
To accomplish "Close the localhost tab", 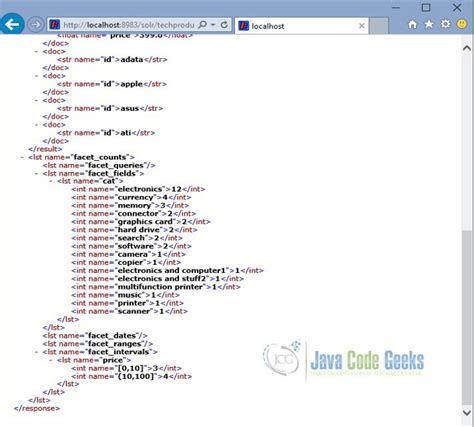I will [362, 26].
